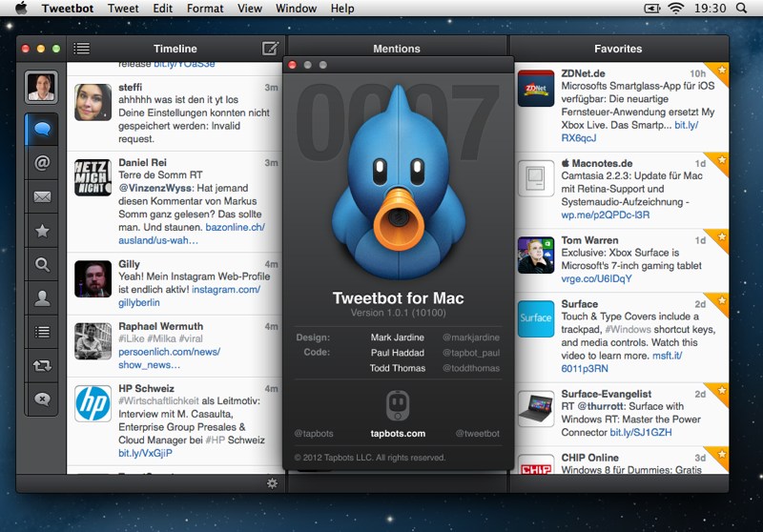Click Tom Warren's avatar in Favorites
This screenshot has height=532, width=763.
point(536,255)
